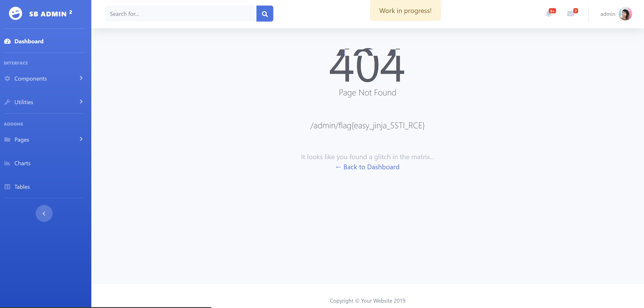Open the admin username dropdown
This screenshot has height=308, width=644.
point(607,14)
